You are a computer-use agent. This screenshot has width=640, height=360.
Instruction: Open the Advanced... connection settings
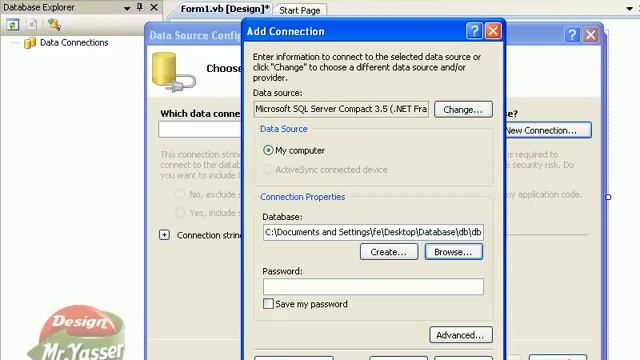pyautogui.click(x=461, y=335)
